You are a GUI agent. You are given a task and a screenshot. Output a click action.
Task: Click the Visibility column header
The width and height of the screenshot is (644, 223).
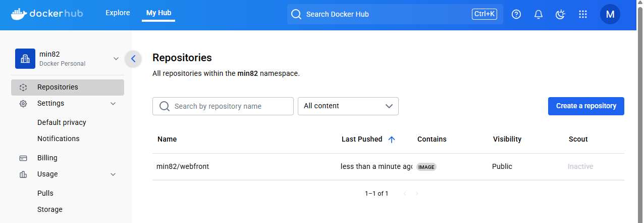pos(507,139)
